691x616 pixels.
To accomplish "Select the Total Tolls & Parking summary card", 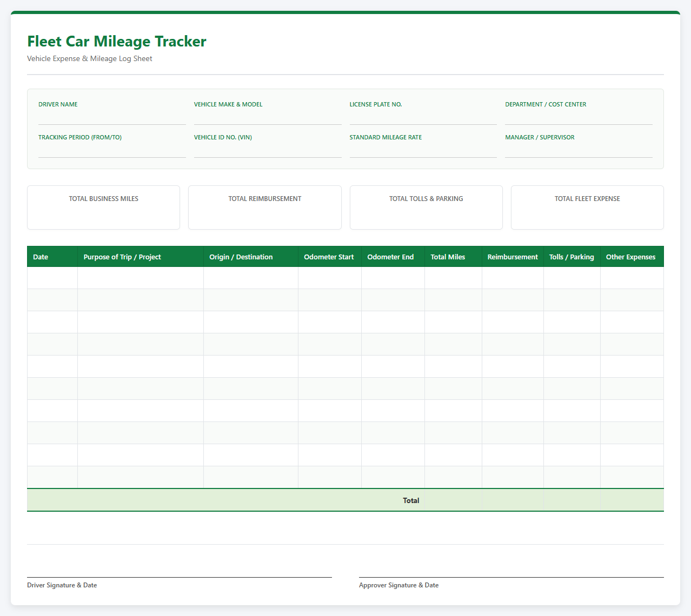I will point(426,207).
